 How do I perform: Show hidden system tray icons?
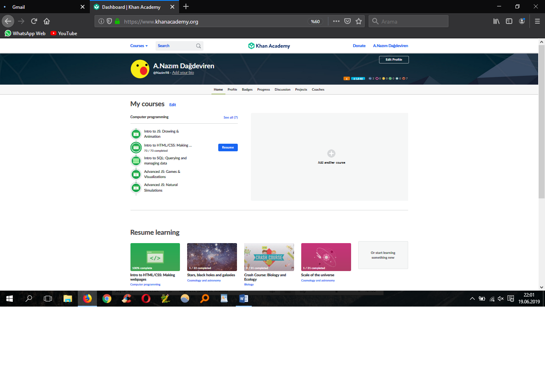click(x=472, y=299)
